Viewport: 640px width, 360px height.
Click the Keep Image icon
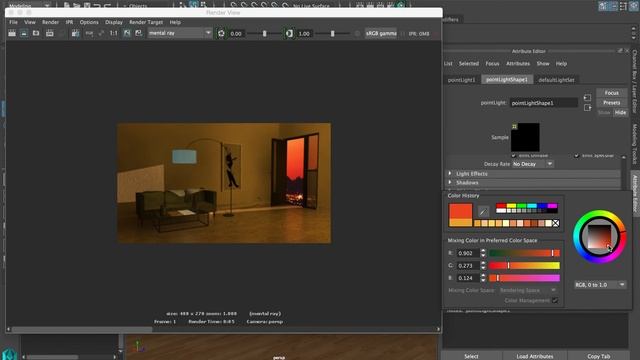coord(127,33)
